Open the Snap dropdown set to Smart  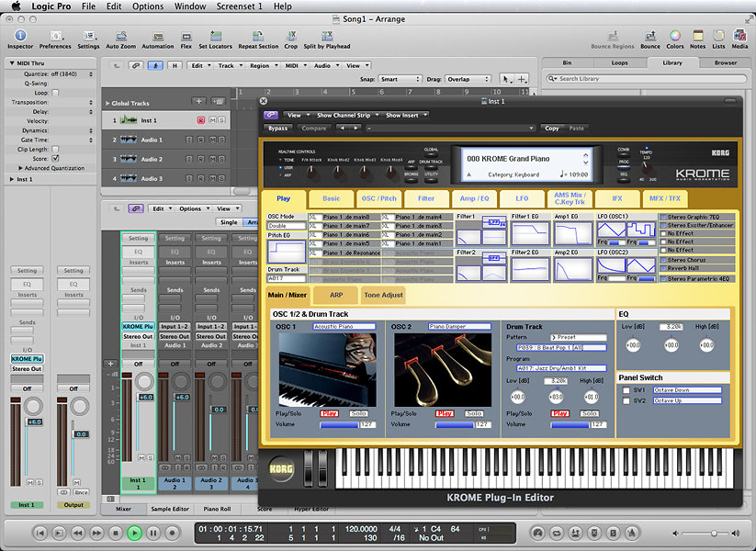pos(400,79)
